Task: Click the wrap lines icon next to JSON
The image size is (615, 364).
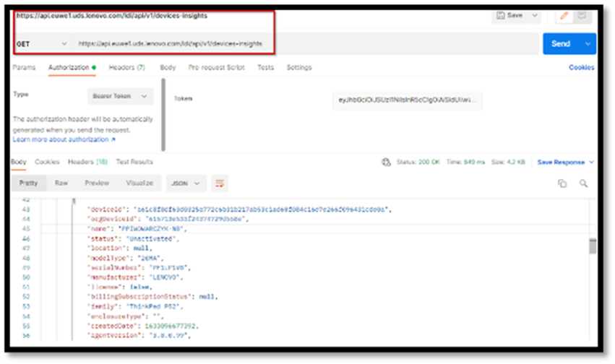Action: pyautogui.click(x=220, y=183)
